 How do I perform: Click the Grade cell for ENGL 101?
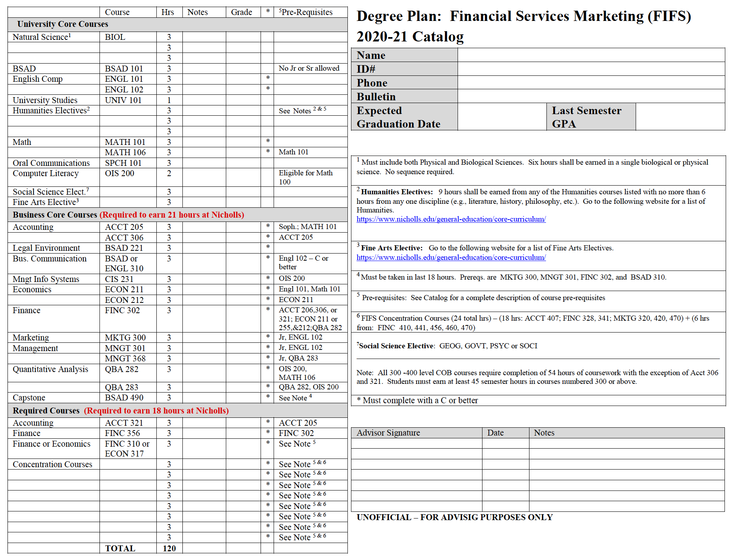(242, 79)
